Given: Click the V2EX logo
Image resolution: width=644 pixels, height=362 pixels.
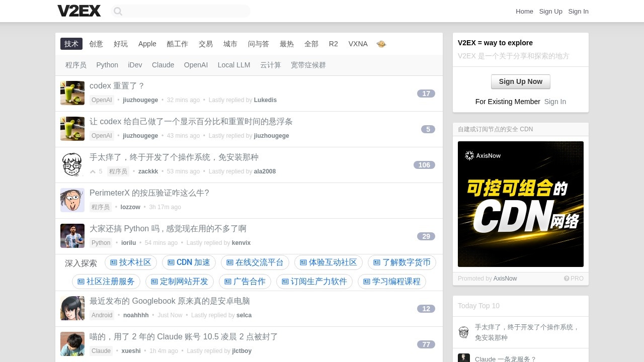Looking at the screenshot, I should click(x=79, y=11).
